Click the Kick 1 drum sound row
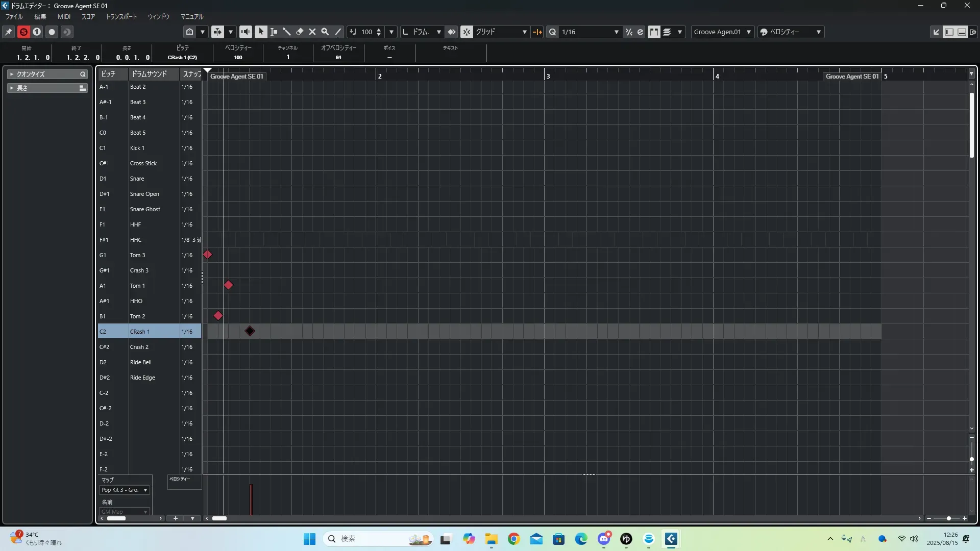This screenshot has width=980, height=551. click(137, 148)
